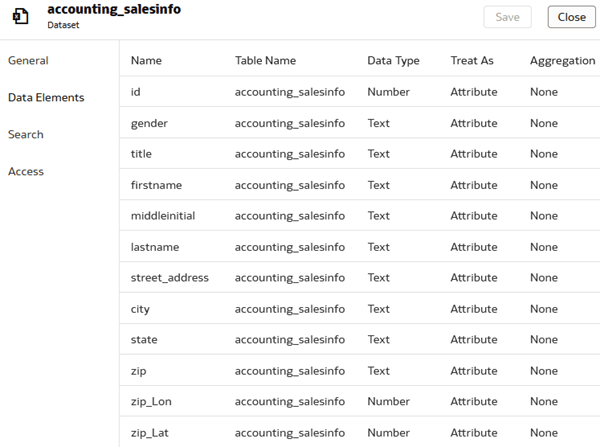Select the firstname data element row

[155, 185]
